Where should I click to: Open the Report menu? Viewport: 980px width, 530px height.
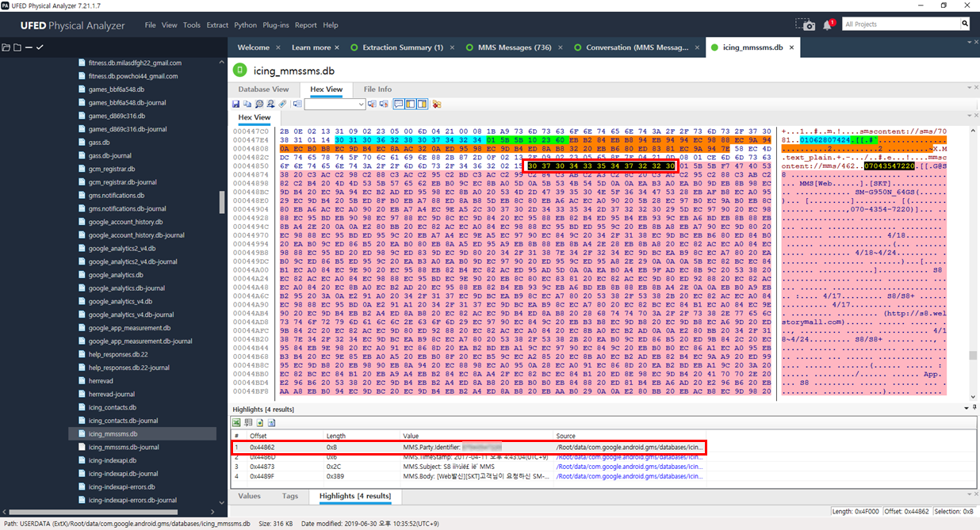click(x=306, y=25)
